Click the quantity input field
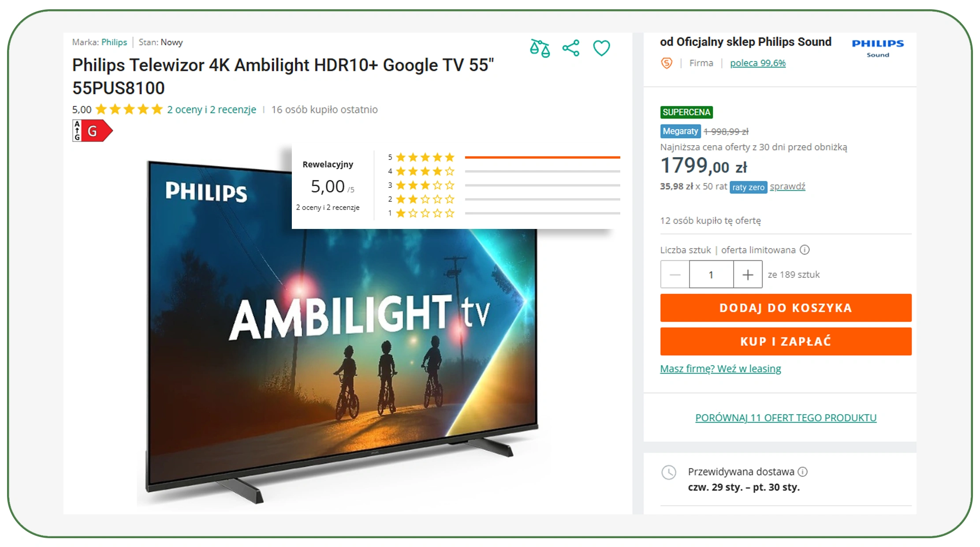980x547 pixels. 711,274
